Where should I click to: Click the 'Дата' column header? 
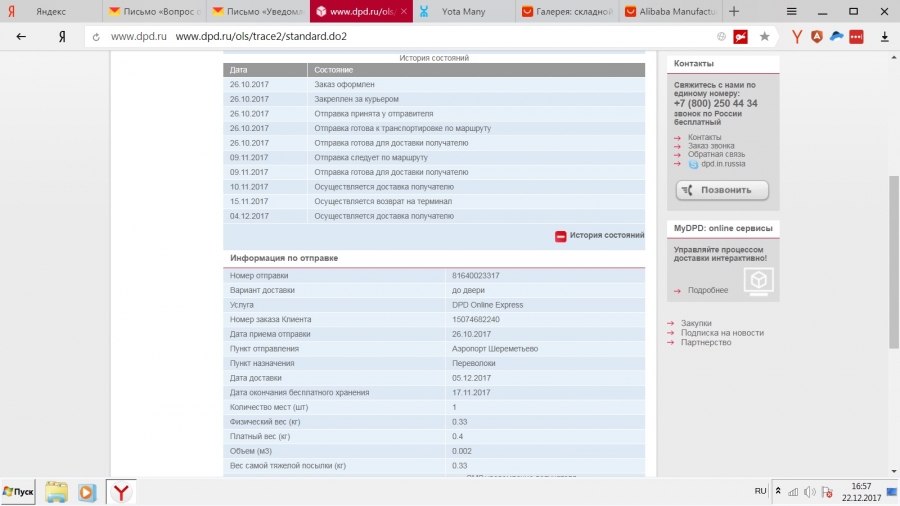point(265,70)
